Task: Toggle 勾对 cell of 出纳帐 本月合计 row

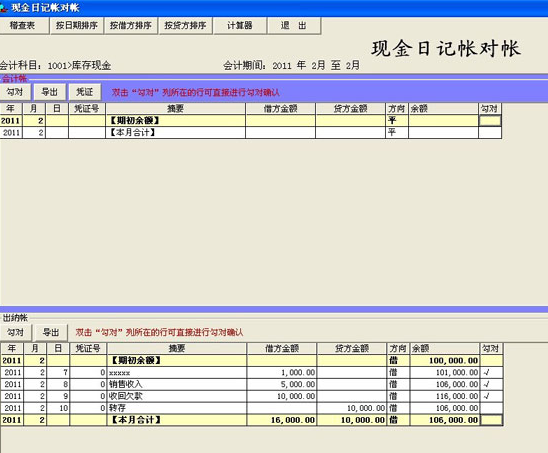Action: [x=491, y=420]
